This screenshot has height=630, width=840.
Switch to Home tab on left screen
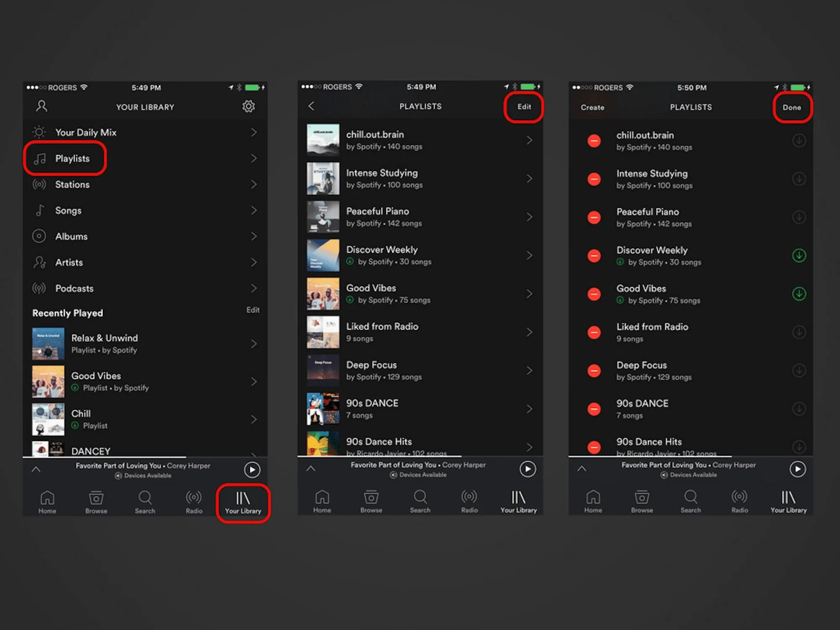coord(47,502)
